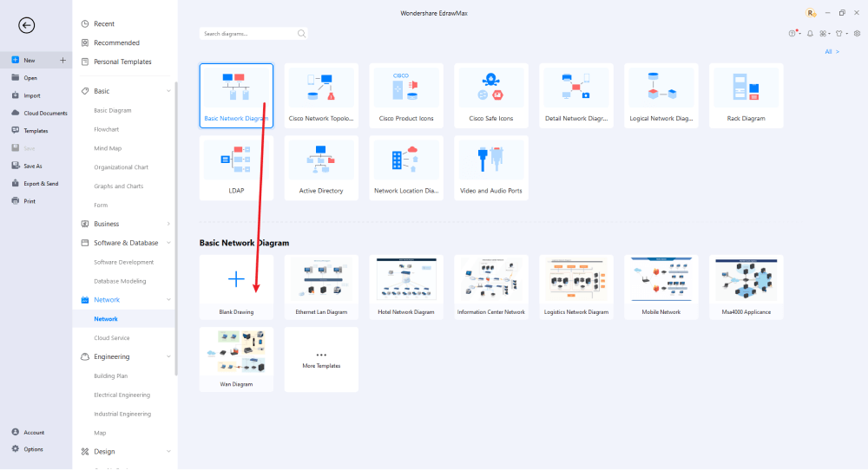Open Wan Diagram template
Screen dimensions: 868x470
tap(236, 359)
